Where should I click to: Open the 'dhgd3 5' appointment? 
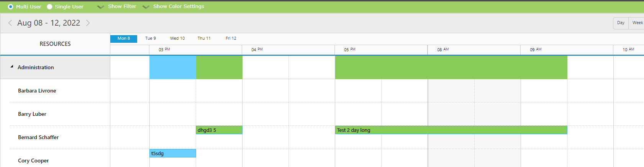(219, 130)
